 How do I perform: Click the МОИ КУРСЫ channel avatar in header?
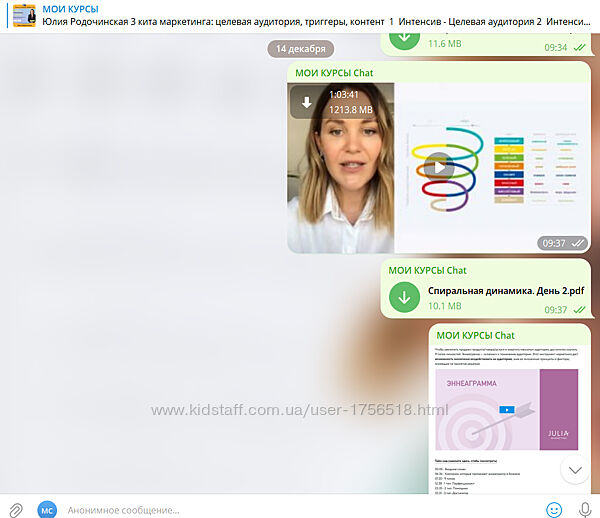click(x=24, y=15)
